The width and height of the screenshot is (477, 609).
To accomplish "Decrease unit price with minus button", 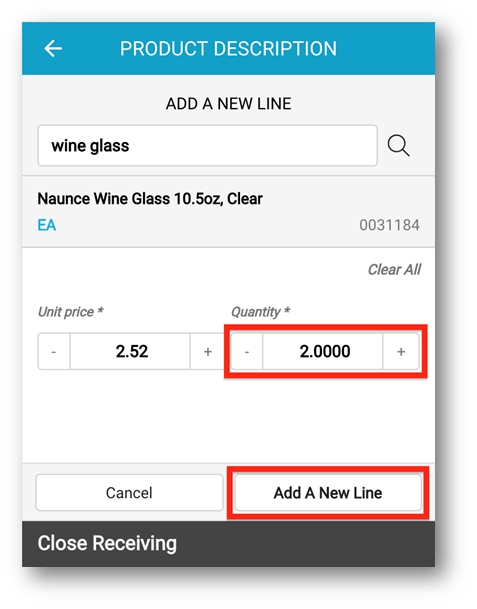I will pyautogui.click(x=54, y=351).
